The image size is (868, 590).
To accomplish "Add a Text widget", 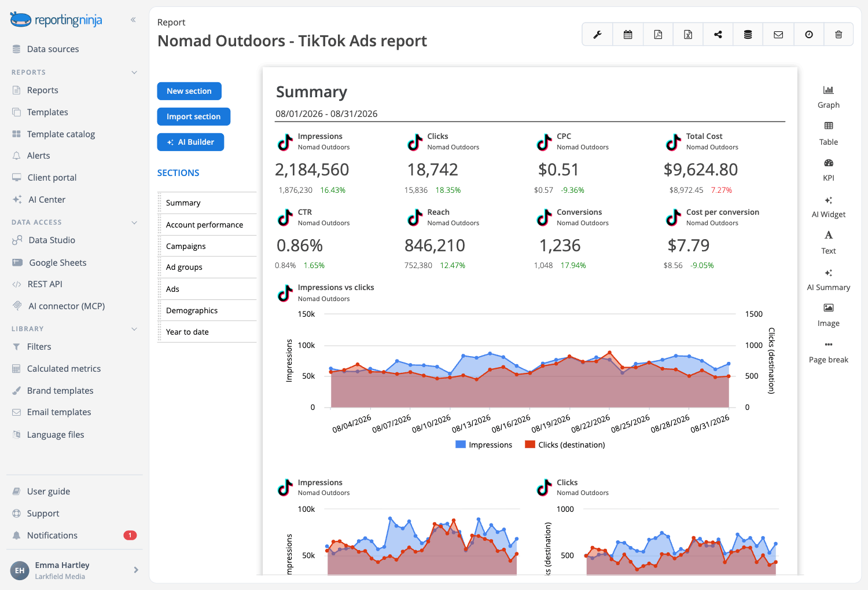I will [x=829, y=243].
